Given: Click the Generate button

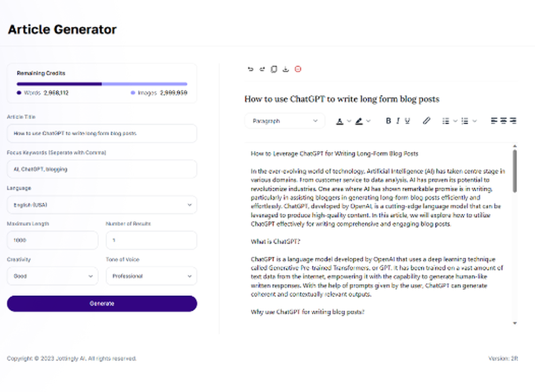Looking at the screenshot, I should 102,303.
